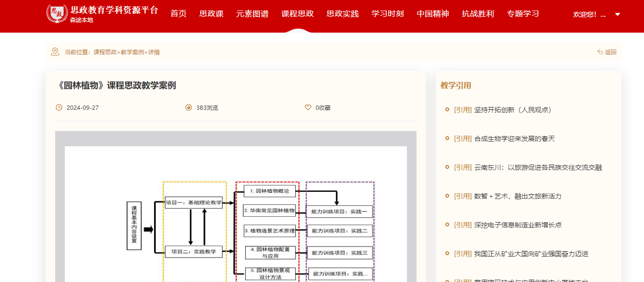644x282 pixels.
Task: Click the clock icon beside 2024-09-27
Action: click(x=59, y=107)
